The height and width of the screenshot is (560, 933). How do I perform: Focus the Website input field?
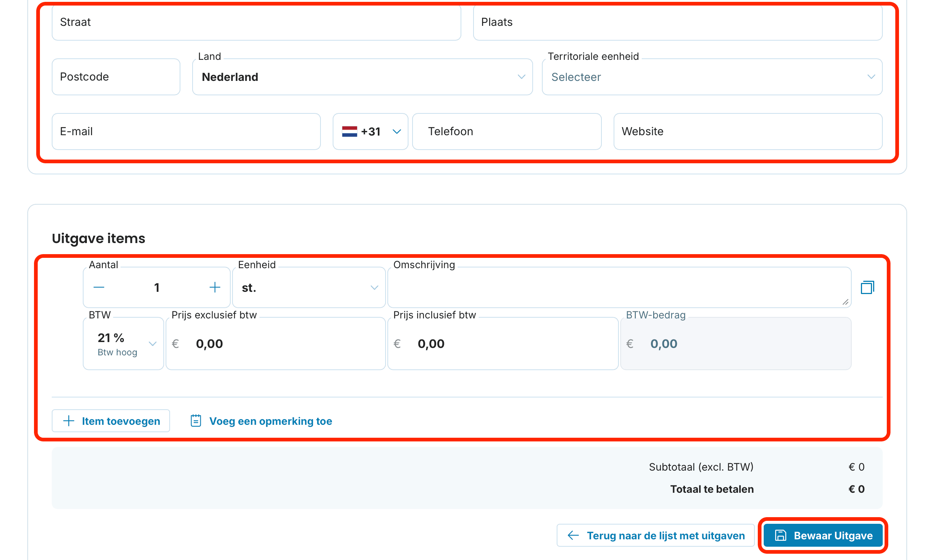pyautogui.click(x=747, y=132)
